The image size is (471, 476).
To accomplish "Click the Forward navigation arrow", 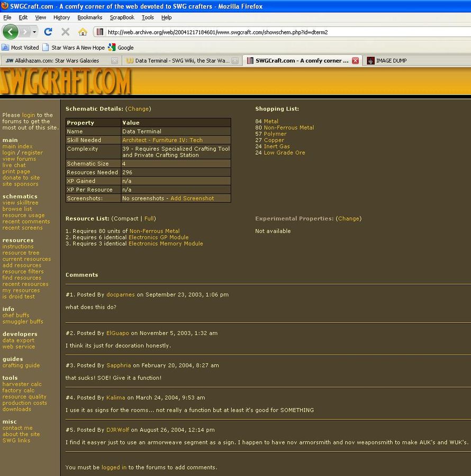I will point(25,32).
